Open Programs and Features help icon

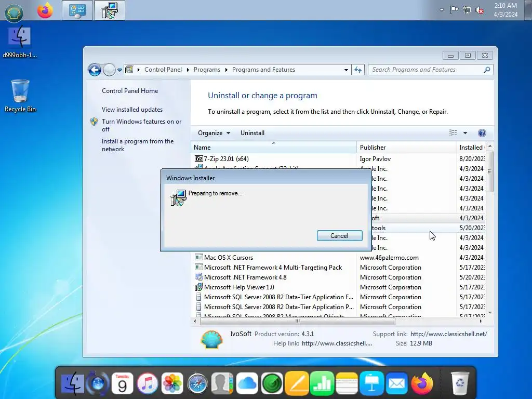482,133
